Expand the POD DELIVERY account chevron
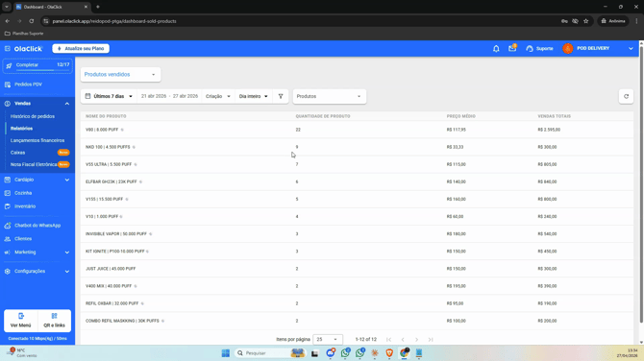This screenshot has width=644, height=361. point(631,48)
